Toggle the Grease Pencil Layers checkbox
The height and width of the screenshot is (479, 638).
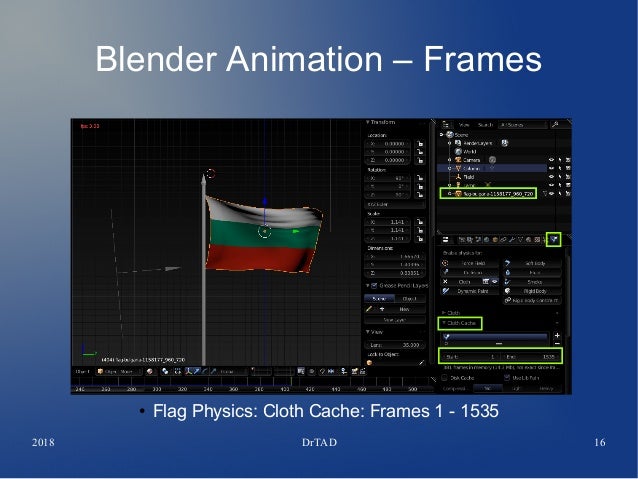point(374,286)
